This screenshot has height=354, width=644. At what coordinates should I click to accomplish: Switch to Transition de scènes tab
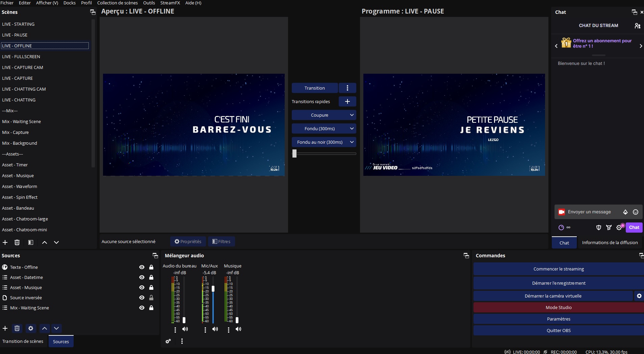point(23,341)
